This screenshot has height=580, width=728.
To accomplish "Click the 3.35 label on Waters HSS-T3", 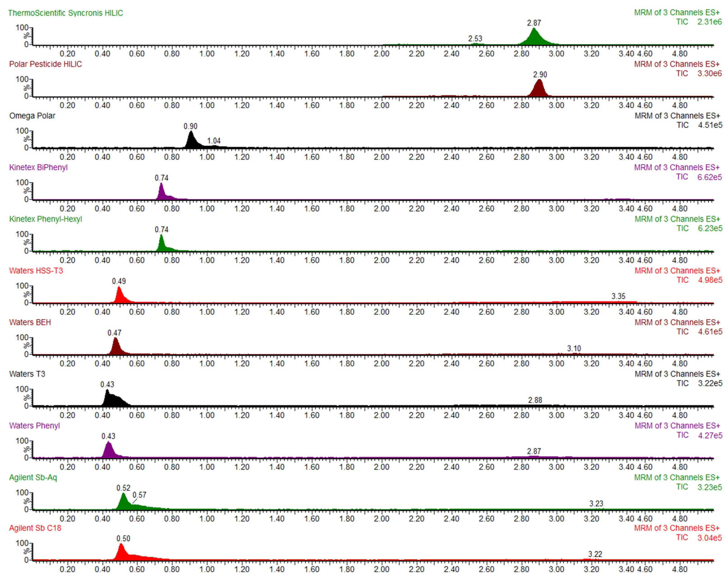I will point(618,296).
